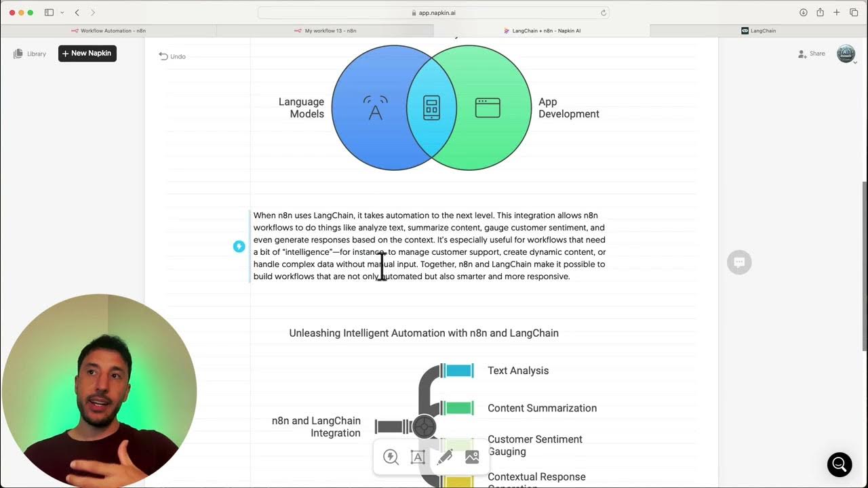This screenshot has height=488, width=868.
Task: Click the blue Text Analysis pipe segment
Action: [458, 370]
